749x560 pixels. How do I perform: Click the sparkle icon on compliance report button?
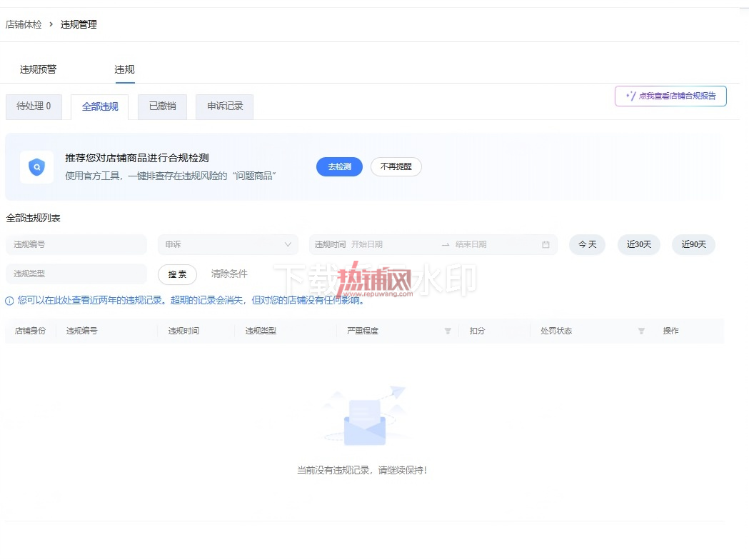tap(631, 96)
